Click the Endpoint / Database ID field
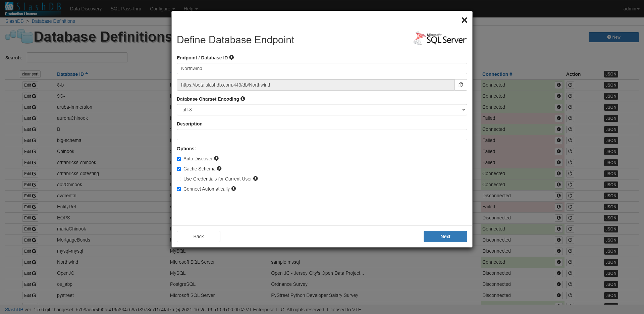 coord(322,68)
